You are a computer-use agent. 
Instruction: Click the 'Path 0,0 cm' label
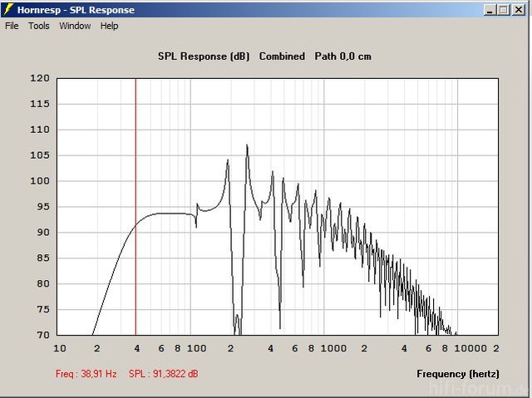[343, 57]
